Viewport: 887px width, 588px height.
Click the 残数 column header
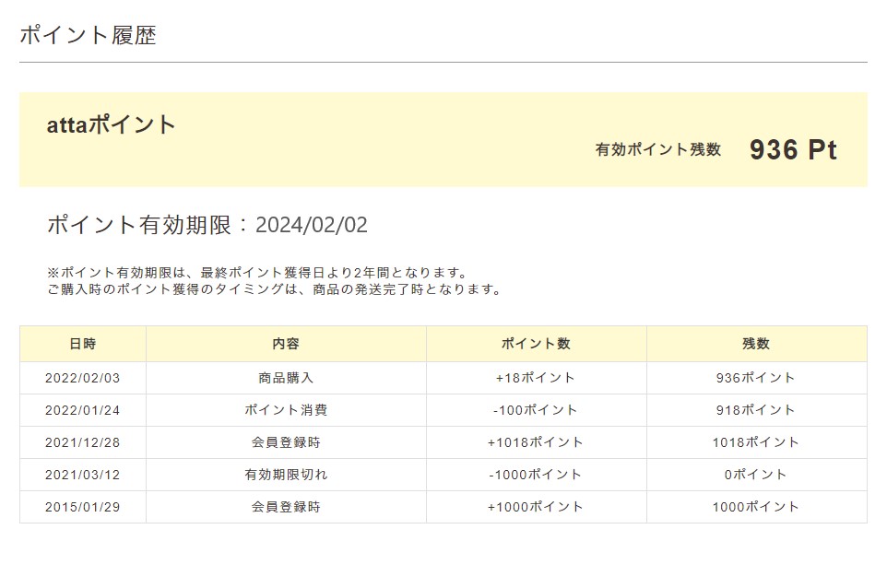[x=756, y=344]
